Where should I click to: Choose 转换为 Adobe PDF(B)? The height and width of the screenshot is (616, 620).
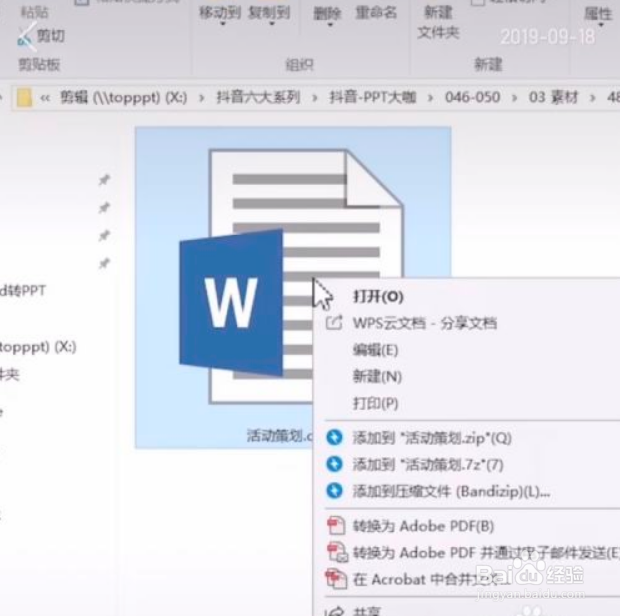(x=423, y=526)
